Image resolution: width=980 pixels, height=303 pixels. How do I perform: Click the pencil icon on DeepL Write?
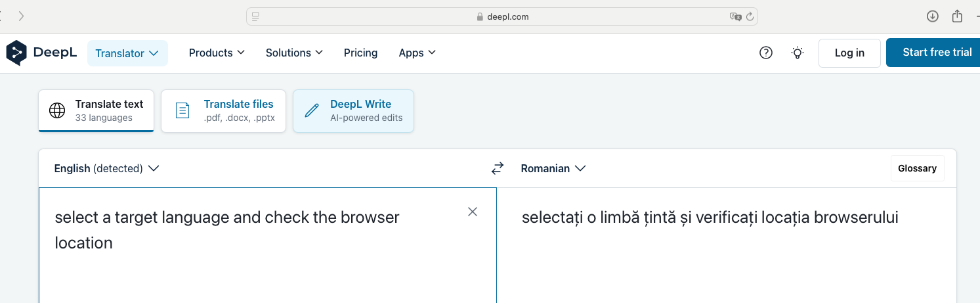312,110
